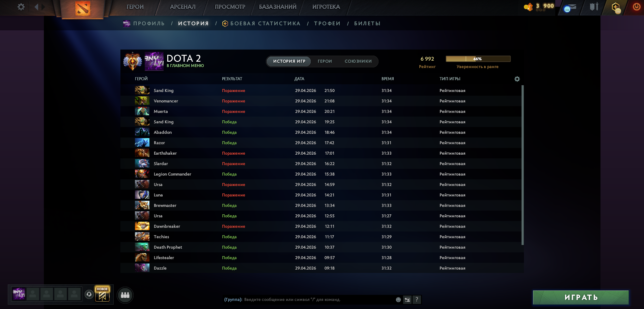
Task: Sort by the ВРЕМЯ column header
Action: pyautogui.click(x=388, y=79)
